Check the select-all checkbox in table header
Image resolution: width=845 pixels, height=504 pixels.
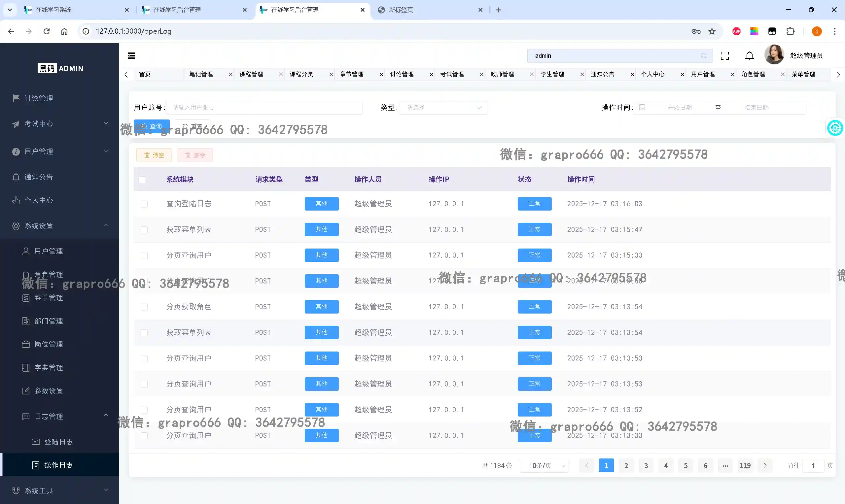142,180
